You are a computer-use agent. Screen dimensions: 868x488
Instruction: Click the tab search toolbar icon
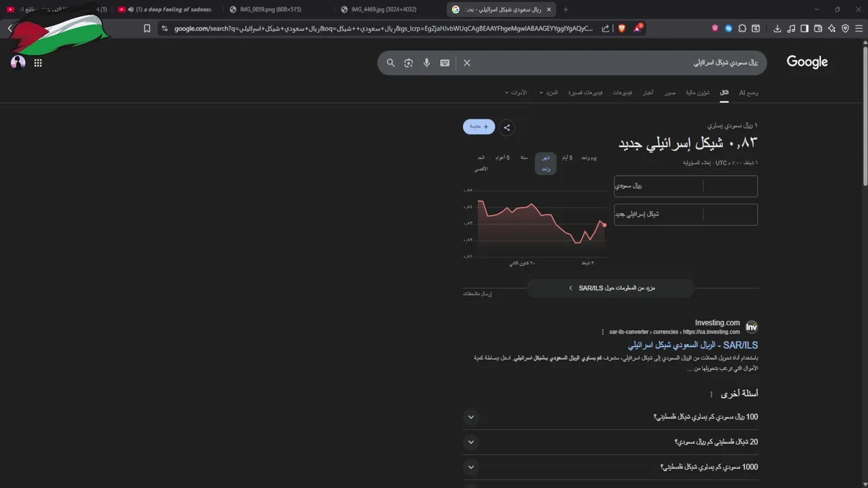[756, 28]
